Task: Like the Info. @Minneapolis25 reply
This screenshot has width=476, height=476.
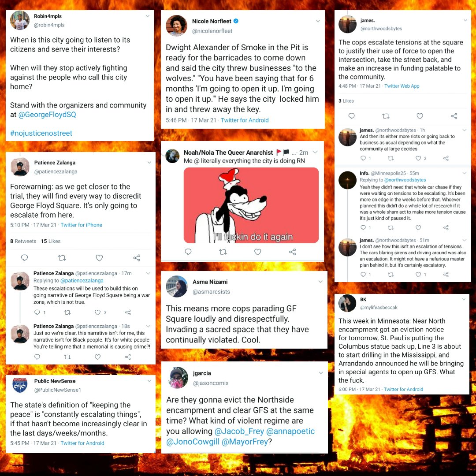Action: click(418, 227)
